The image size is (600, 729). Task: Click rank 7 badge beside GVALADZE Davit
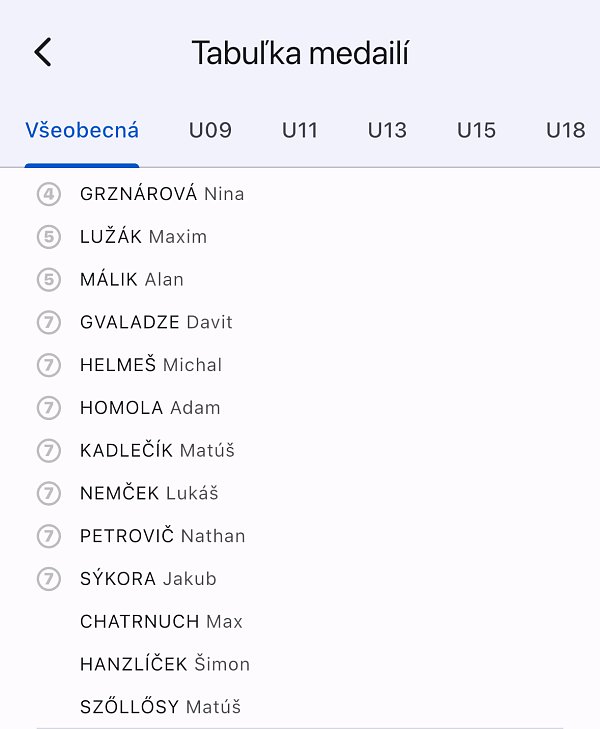(x=48, y=322)
